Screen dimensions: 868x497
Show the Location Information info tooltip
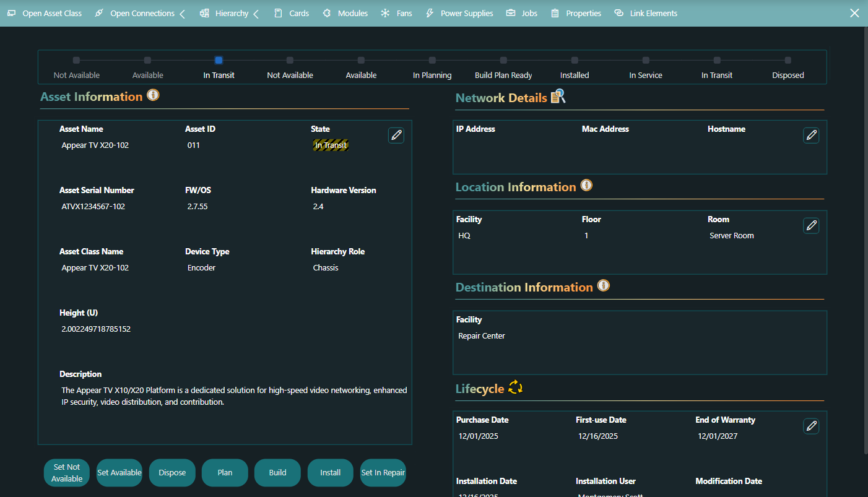click(x=586, y=185)
